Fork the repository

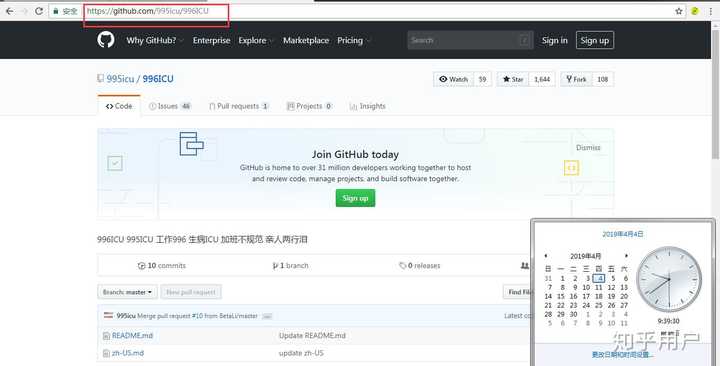pos(576,79)
